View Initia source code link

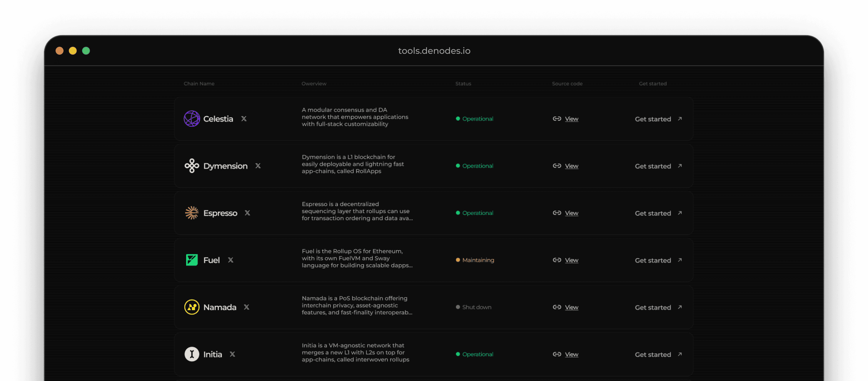coord(572,355)
